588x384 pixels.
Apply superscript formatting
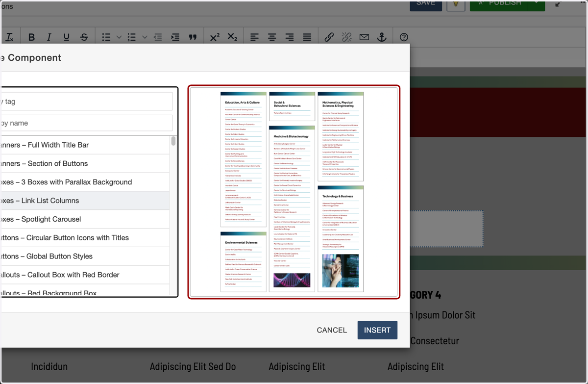tap(215, 37)
